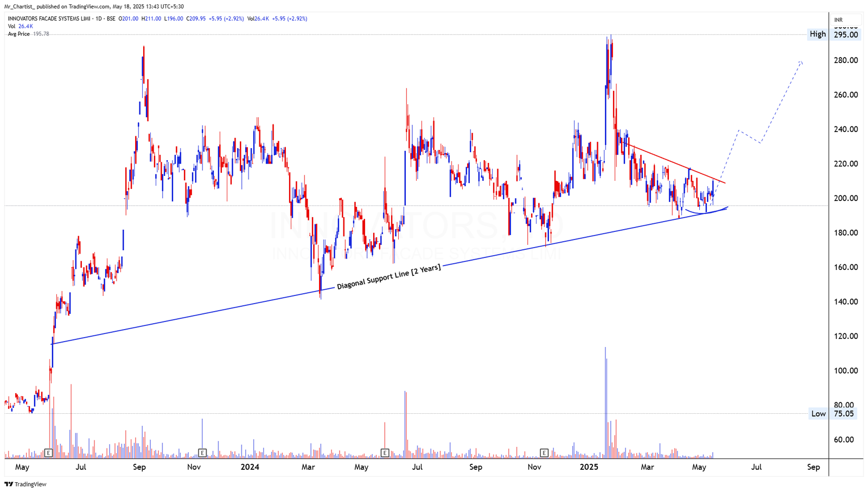Click the Mr_Chartist_ author name link

point(20,6)
